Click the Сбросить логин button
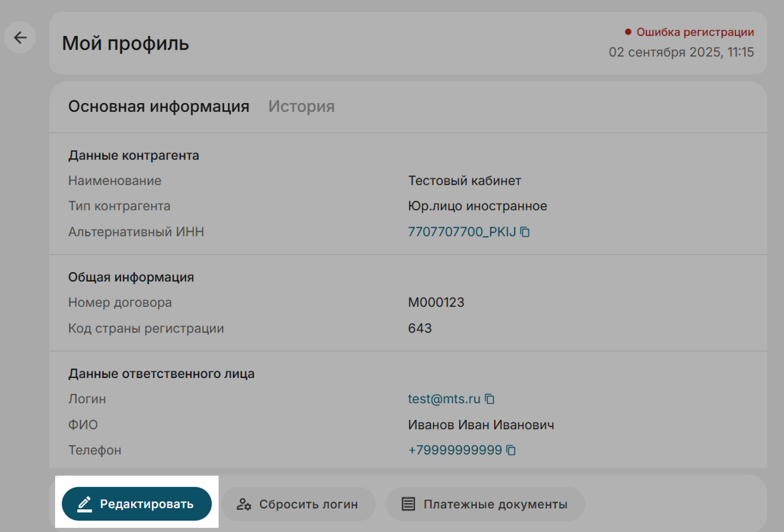The width and height of the screenshot is (784, 532). click(298, 504)
